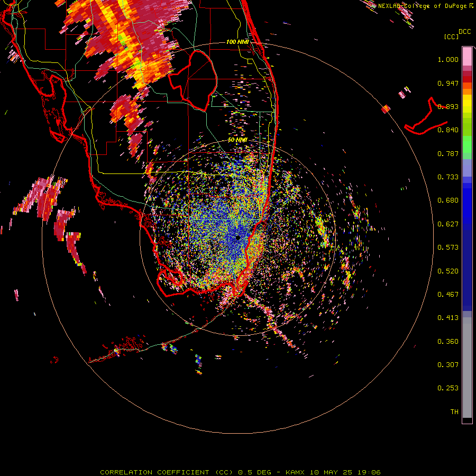Click the 10 MAY 25 date text
Viewport: 476px width, 476px height.
point(331,472)
